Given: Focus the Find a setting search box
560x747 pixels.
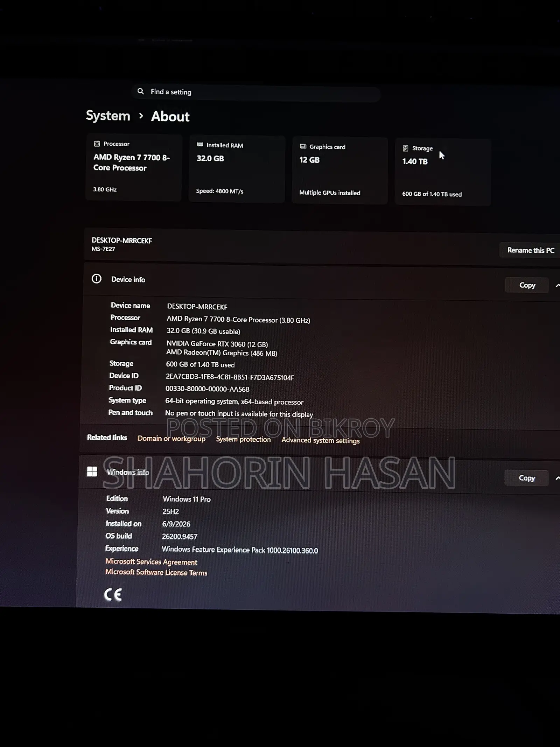Looking at the screenshot, I should [x=256, y=92].
